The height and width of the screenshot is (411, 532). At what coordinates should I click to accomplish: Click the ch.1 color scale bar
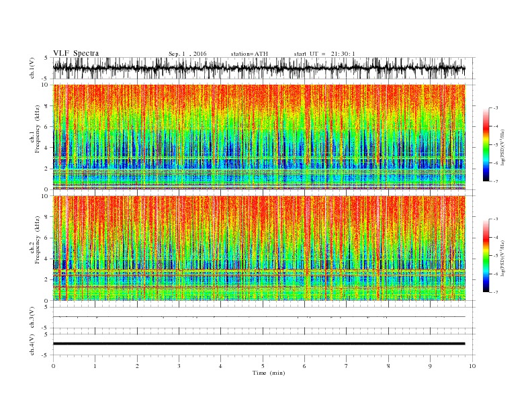(x=486, y=144)
